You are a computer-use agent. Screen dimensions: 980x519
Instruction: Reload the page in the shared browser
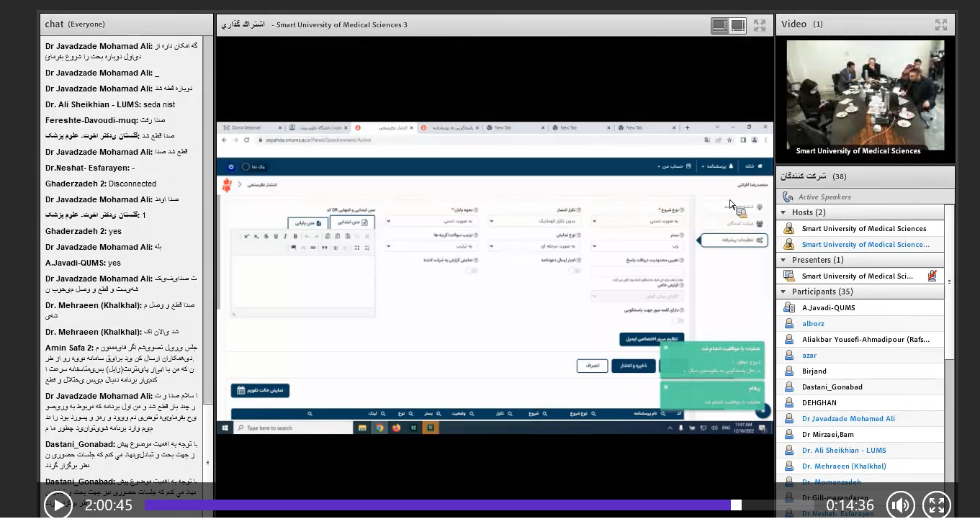246,140
